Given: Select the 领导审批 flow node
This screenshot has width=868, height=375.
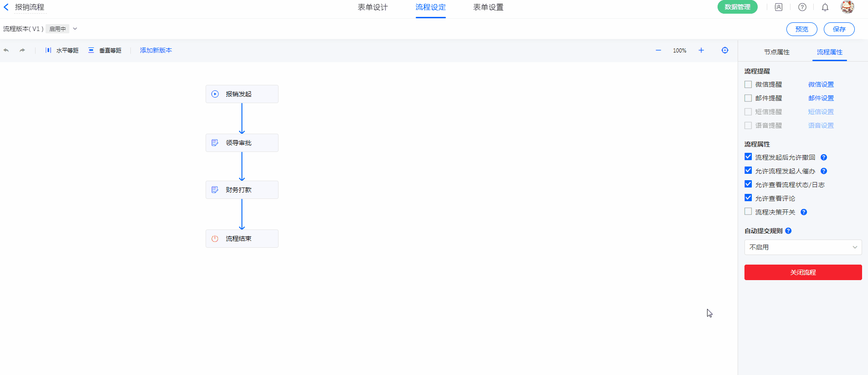Looking at the screenshot, I should click(x=242, y=143).
